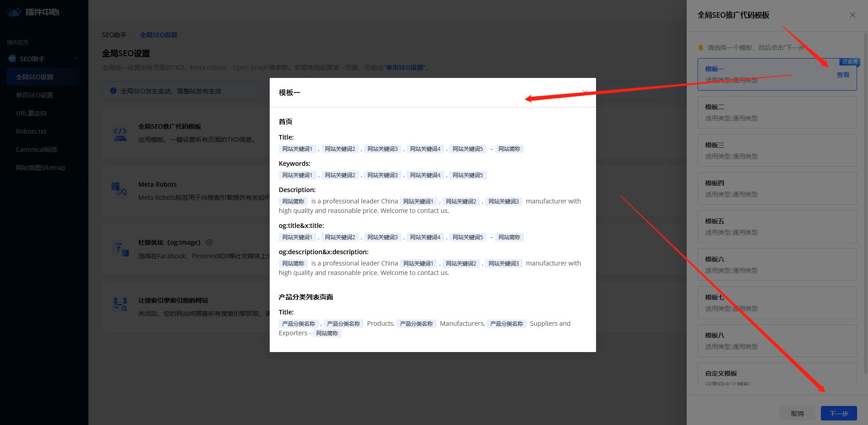Click the SEO助手 sidebar icon

(x=12, y=59)
